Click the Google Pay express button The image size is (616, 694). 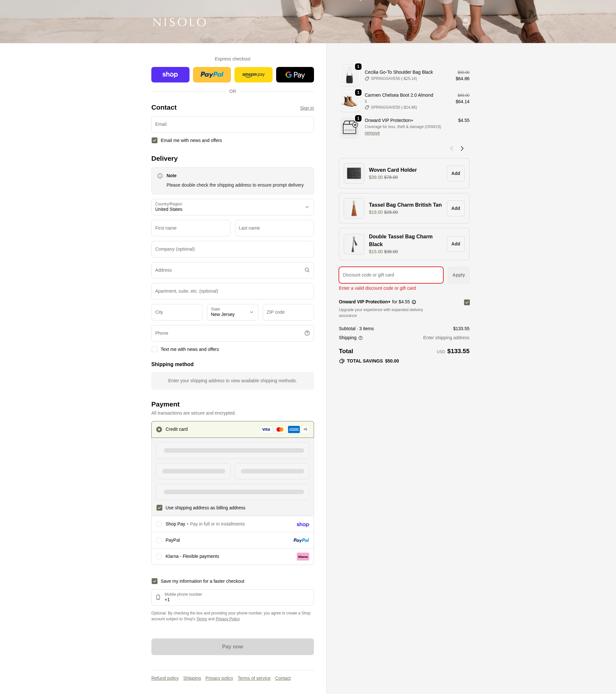tap(294, 75)
